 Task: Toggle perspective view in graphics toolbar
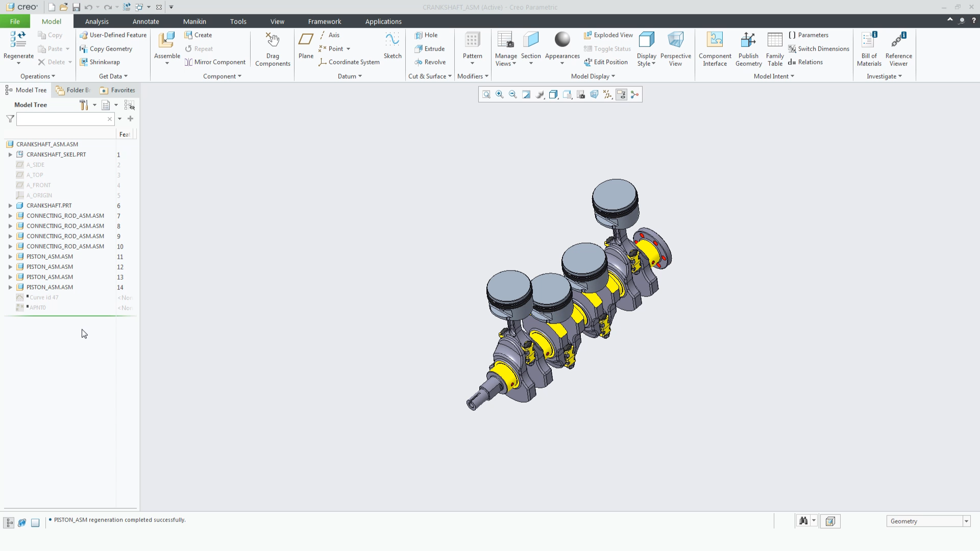[x=594, y=94]
